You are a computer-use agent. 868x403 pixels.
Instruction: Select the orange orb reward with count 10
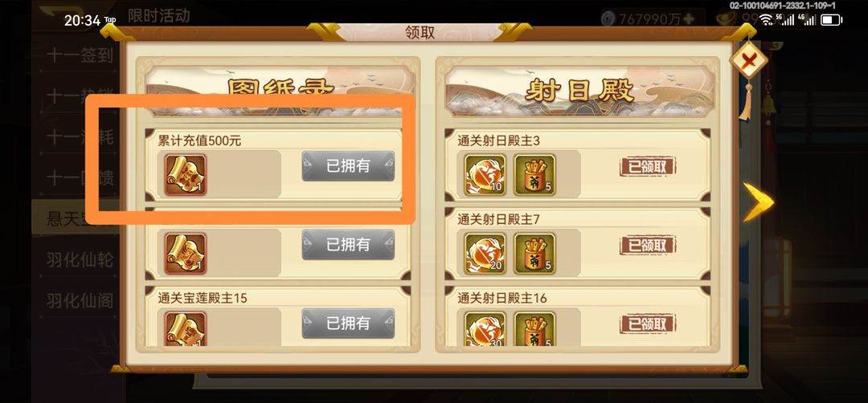(x=485, y=175)
